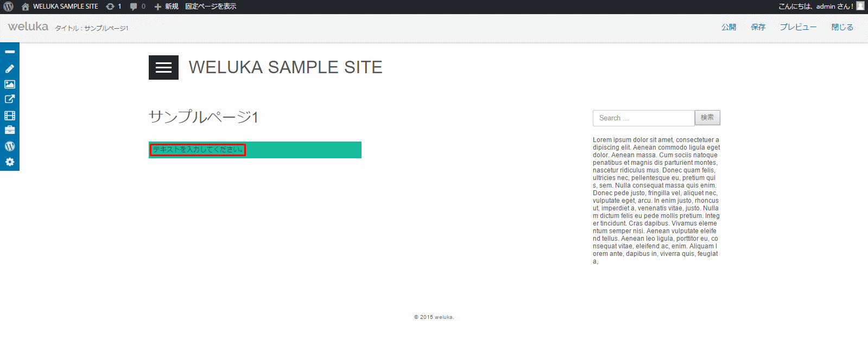The width and height of the screenshot is (868, 340).
Task: Click 固定ページを表示 in admin bar
Action: 211,7
